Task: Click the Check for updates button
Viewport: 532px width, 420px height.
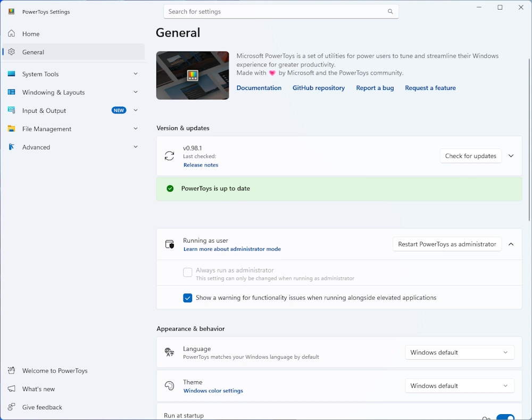Action: (x=470, y=156)
